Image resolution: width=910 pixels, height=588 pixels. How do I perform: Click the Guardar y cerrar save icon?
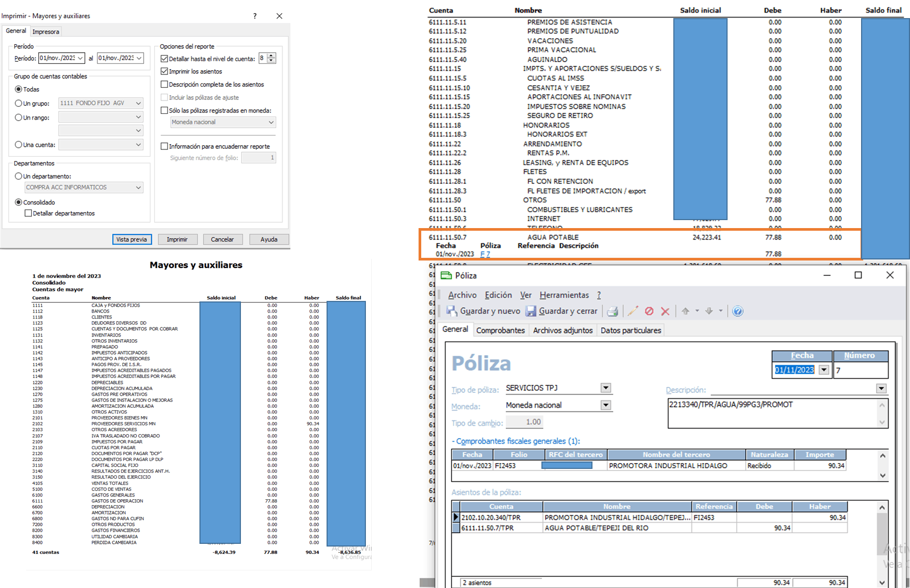click(x=531, y=311)
